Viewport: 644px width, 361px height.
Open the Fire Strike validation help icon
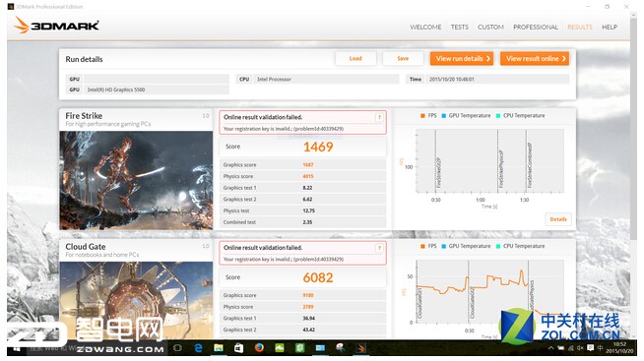[x=379, y=117]
